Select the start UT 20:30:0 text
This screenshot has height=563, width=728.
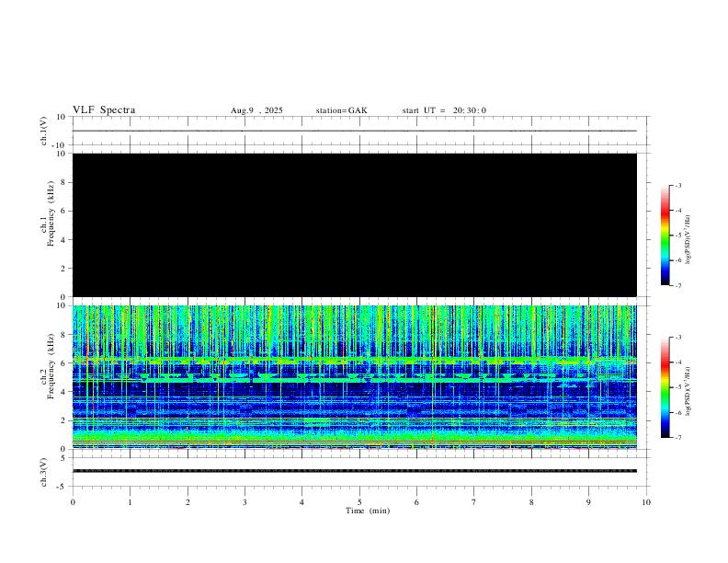point(444,110)
